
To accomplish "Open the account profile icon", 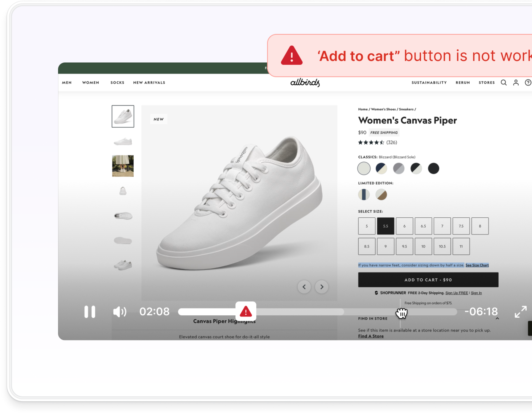I will [516, 83].
